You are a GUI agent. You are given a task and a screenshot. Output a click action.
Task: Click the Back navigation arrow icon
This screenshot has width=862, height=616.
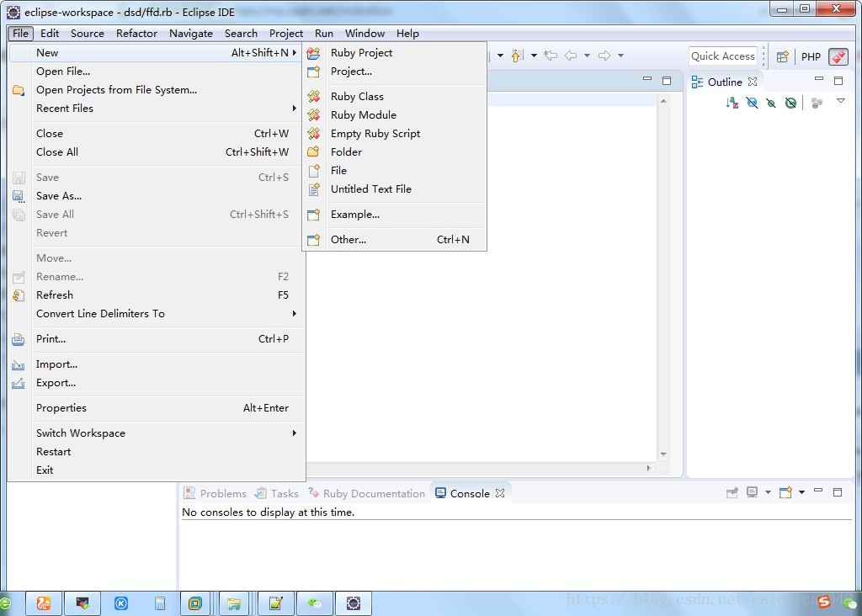pyautogui.click(x=571, y=55)
